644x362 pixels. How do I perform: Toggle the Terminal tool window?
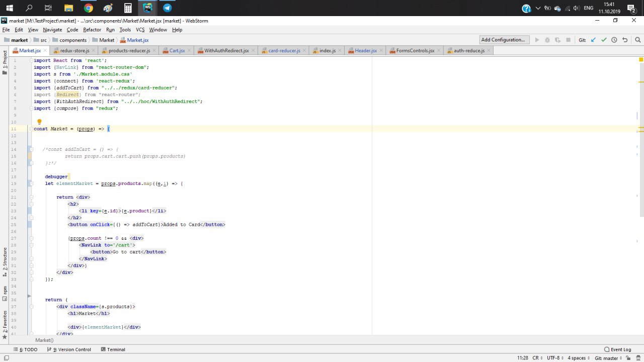point(113,349)
